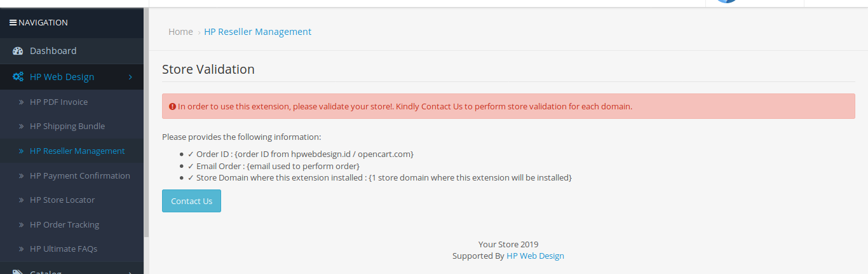The height and width of the screenshot is (274, 868).
Task: Collapse HP Web Design using its chevron
Action: (x=130, y=77)
